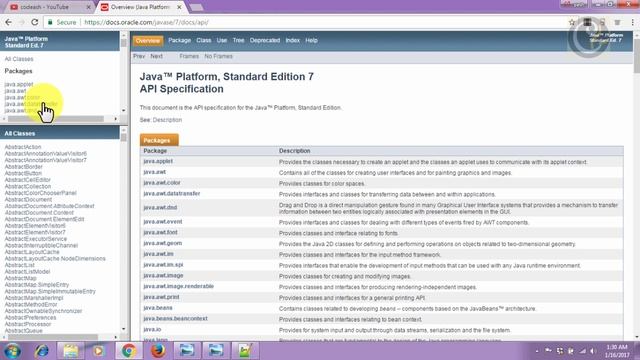Click the volume speaker tray icon
The width and height of the screenshot is (640, 360).
(593, 351)
